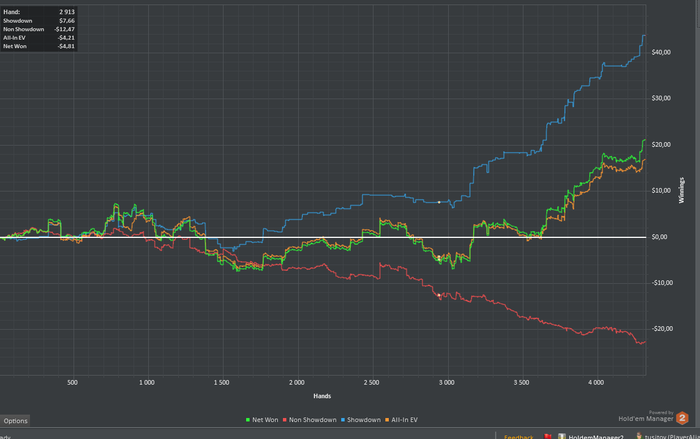
Task: Toggle the Net Won legend swatch
Action: pos(248,420)
